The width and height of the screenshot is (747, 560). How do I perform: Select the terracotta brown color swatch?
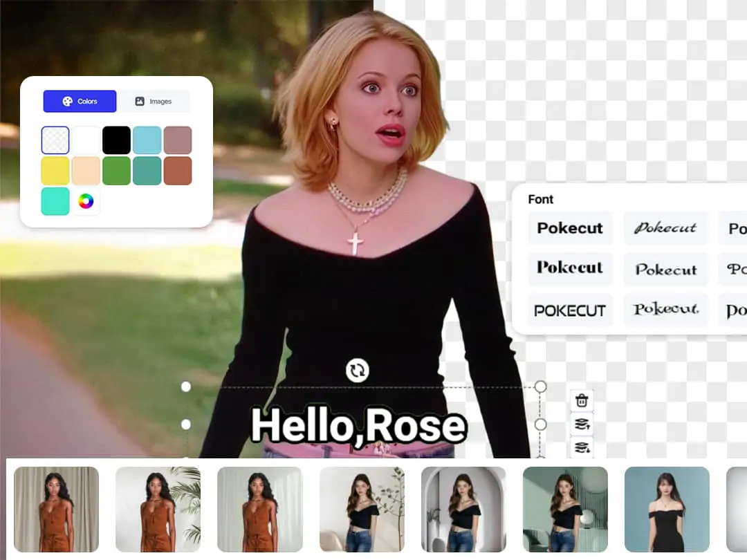[x=178, y=171]
